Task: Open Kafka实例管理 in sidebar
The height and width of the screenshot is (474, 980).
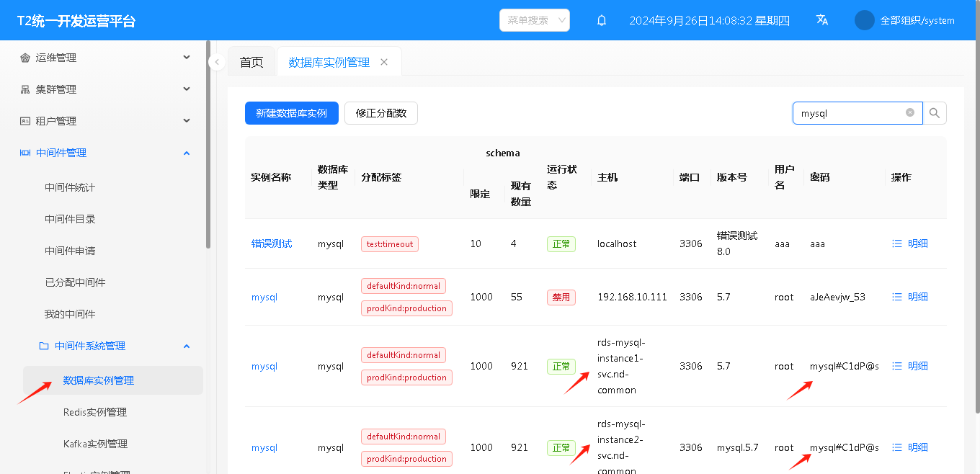Action: click(x=97, y=444)
